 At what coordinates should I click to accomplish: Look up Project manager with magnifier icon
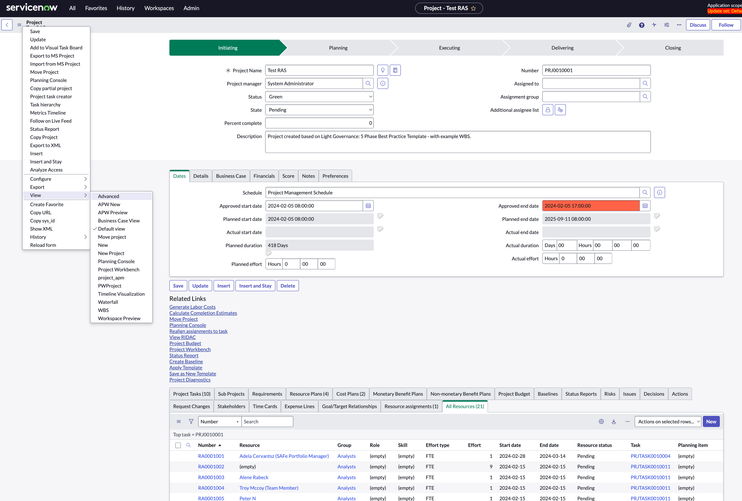[368, 83]
